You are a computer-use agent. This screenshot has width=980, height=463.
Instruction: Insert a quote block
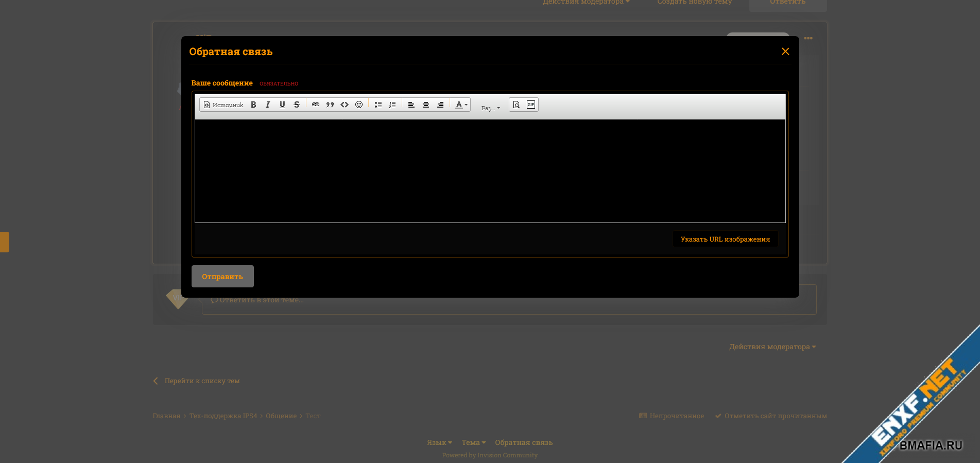(x=330, y=105)
